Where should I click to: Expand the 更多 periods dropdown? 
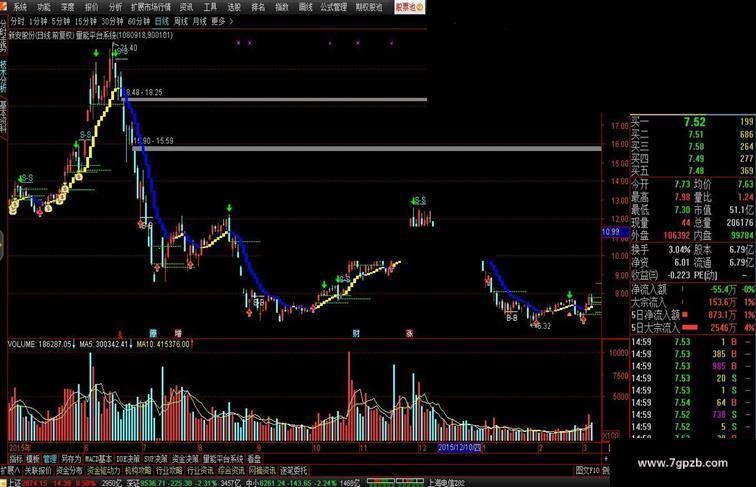tap(222, 21)
